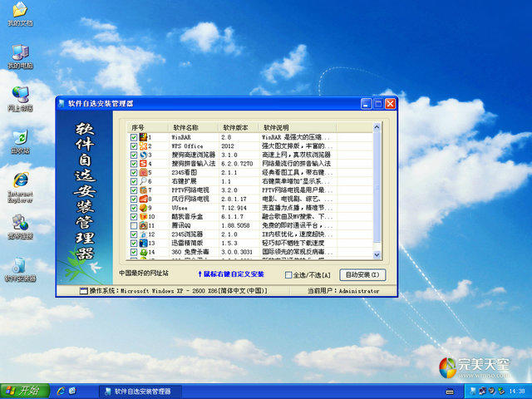Click the software list scroll up arrow
Viewport: 532px width, 399px height.
point(377,127)
